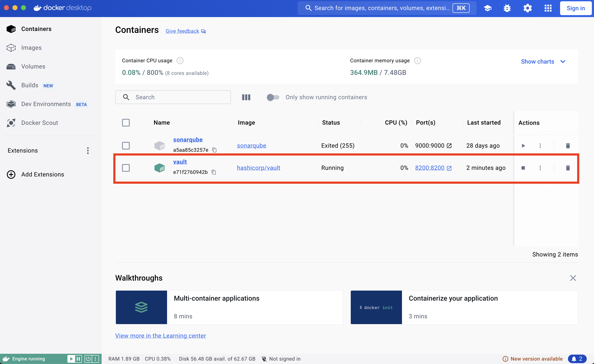The width and height of the screenshot is (594, 364).
Task: Pause the Docker engine in status bar
Action: coord(78,359)
